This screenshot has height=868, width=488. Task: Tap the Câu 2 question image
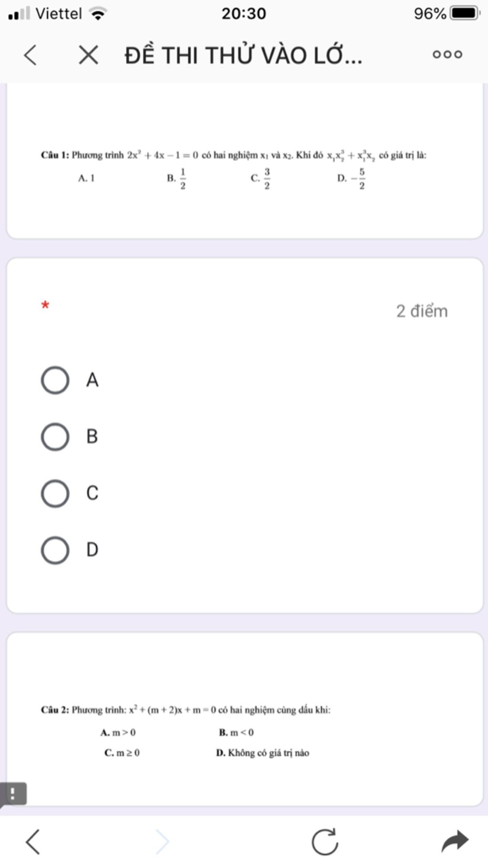(x=186, y=731)
